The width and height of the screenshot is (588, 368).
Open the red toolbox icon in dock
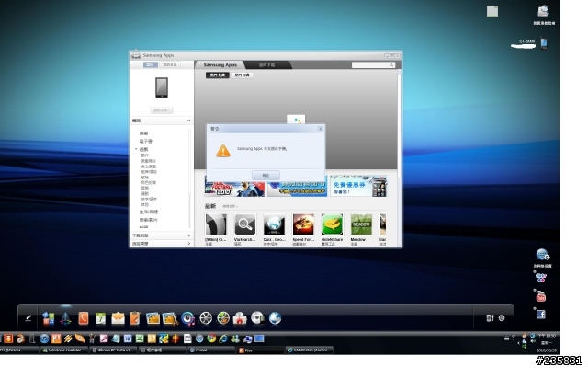pyautogui.click(x=240, y=318)
